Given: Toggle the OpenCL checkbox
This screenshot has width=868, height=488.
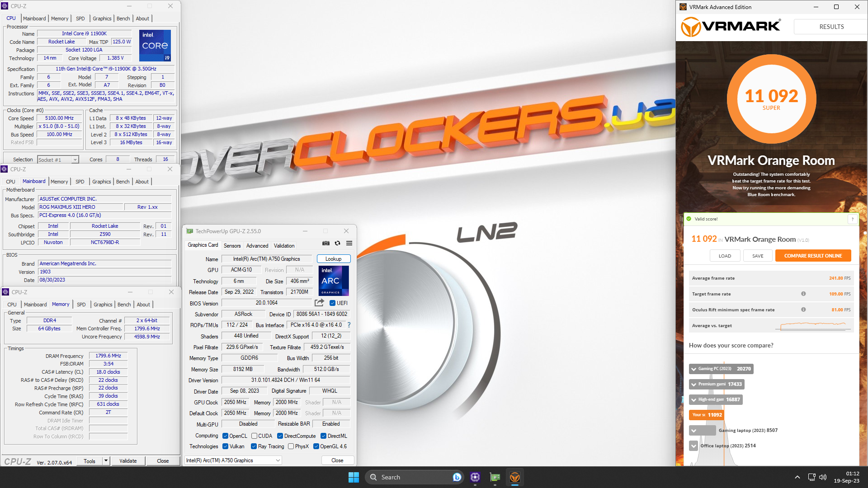Looking at the screenshot, I should coord(225,436).
